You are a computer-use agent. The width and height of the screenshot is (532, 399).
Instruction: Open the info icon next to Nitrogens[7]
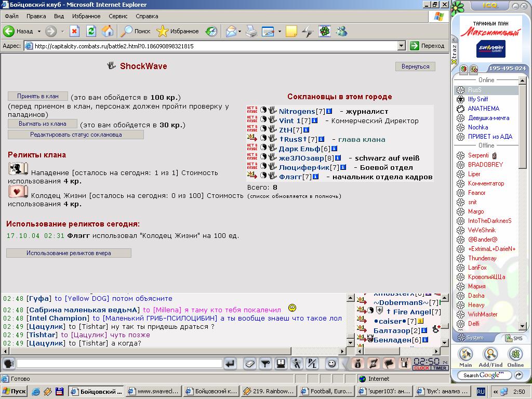tap(329, 111)
